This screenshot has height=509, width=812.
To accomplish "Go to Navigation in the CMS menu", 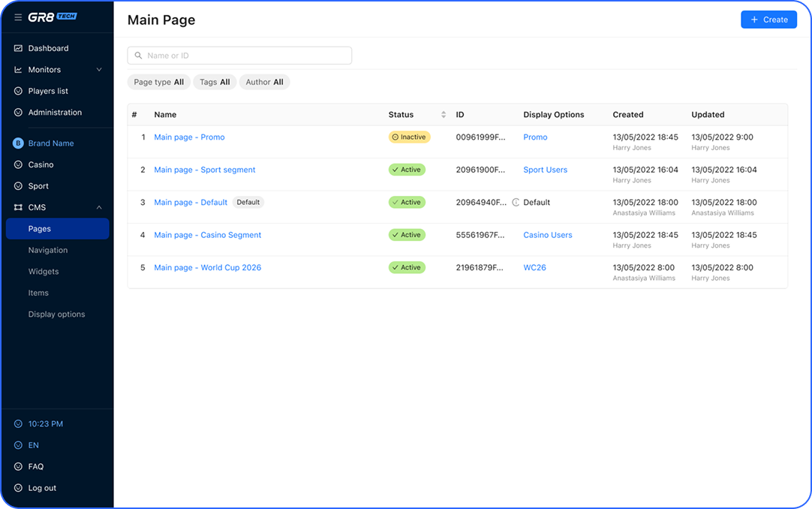I will tap(48, 251).
